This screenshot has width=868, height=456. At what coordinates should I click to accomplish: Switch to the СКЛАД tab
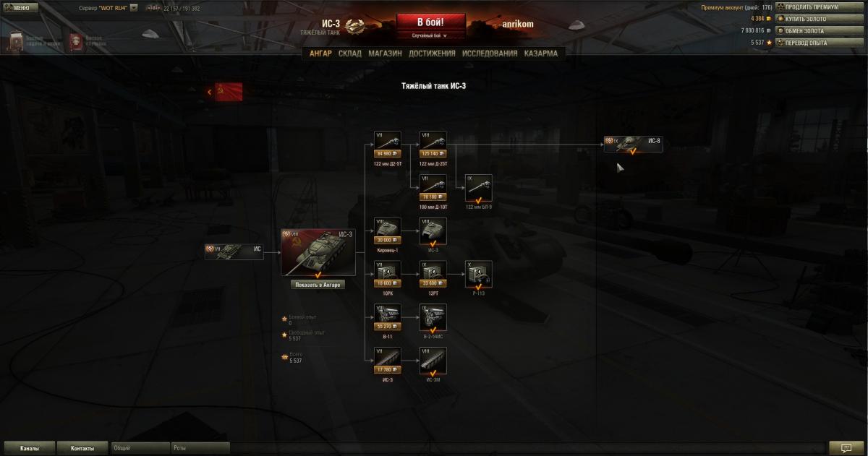(x=350, y=53)
